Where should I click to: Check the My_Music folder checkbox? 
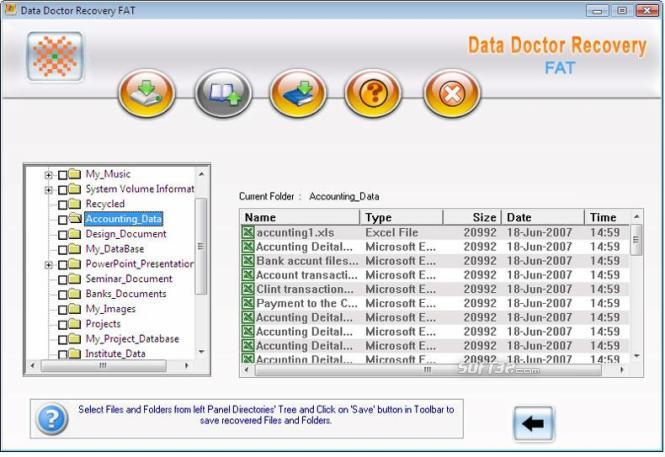(62, 175)
